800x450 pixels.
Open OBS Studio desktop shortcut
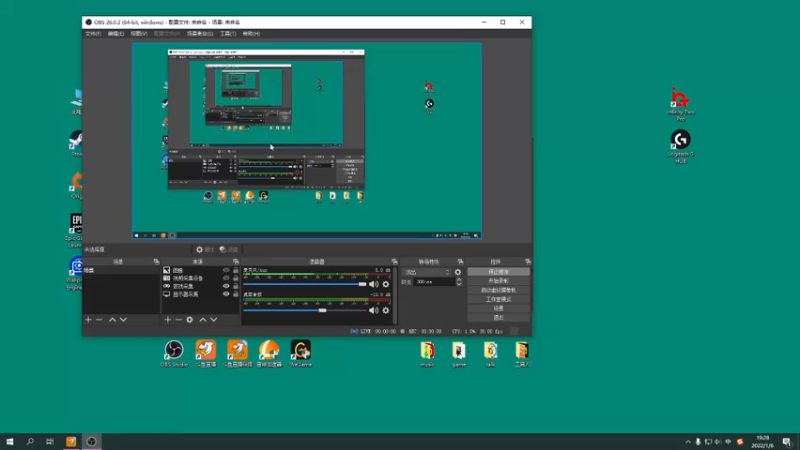[x=174, y=354]
